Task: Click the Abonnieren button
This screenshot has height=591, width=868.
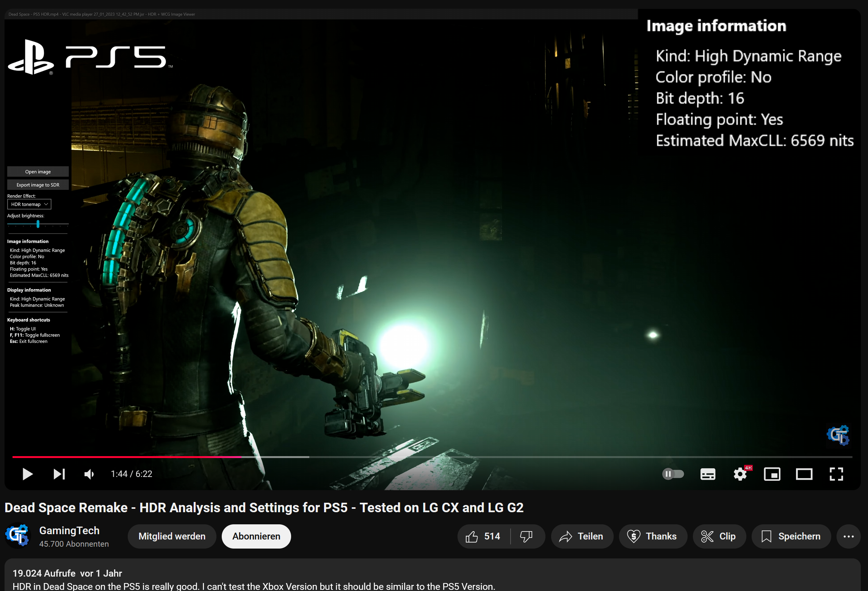Action: coord(256,536)
